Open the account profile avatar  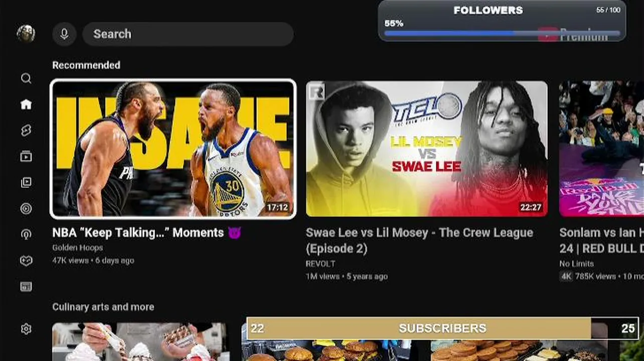pos(26,34)
